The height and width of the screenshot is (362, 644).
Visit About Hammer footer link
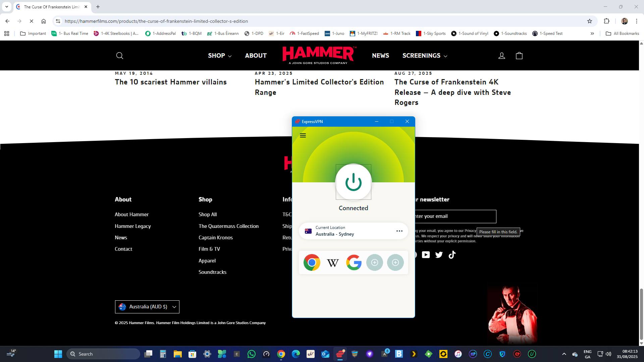[131, 215]
